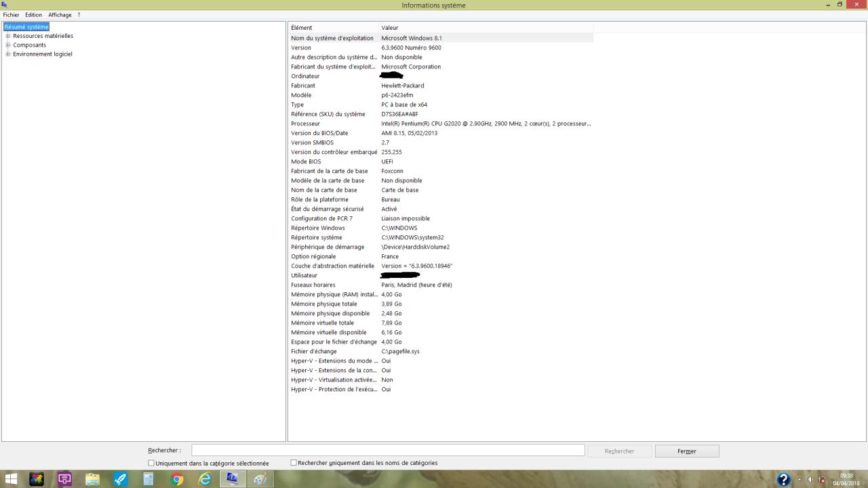Image resolution: width=868 pixels, height=488 pixels.
Task: Launch Google Chrome from the taskbar
Action: 176,479
